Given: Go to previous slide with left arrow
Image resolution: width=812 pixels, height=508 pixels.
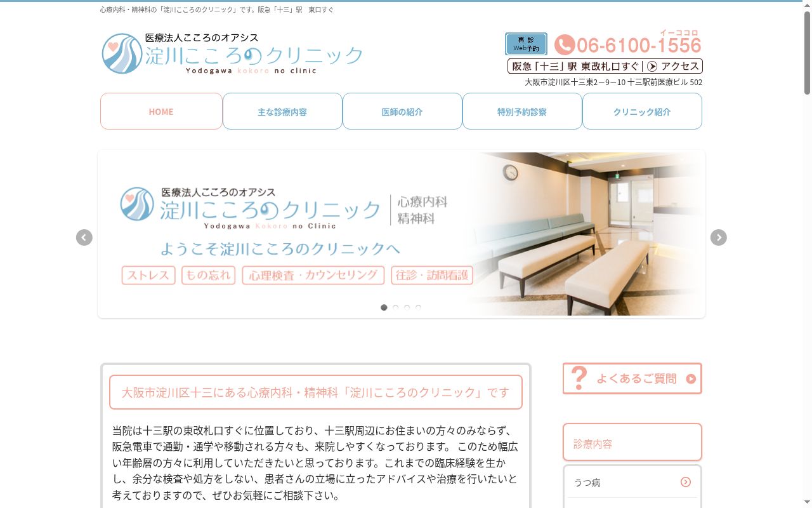Looking at the screenshot, I should tap(84, 237).
